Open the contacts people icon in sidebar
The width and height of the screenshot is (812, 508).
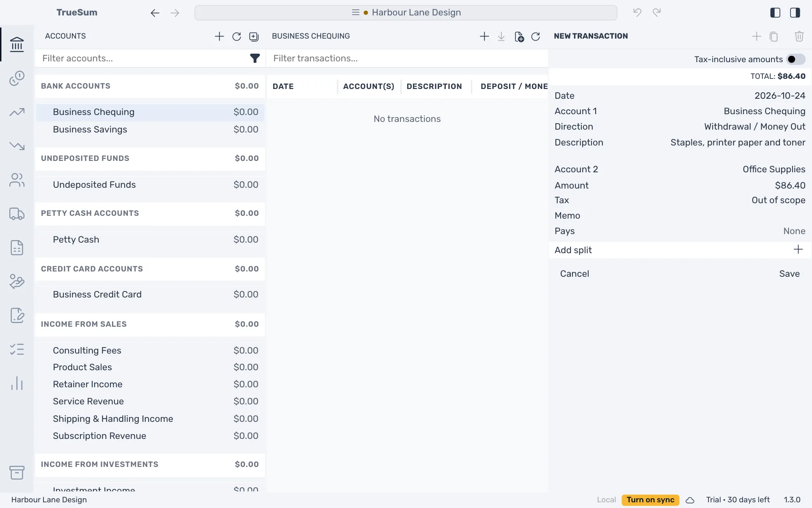coord(17,180)
